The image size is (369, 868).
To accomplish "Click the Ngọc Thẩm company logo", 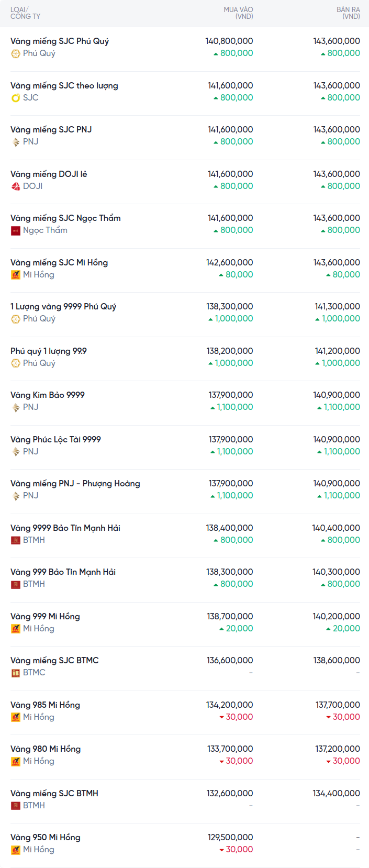I will click(x=16, y=230).
